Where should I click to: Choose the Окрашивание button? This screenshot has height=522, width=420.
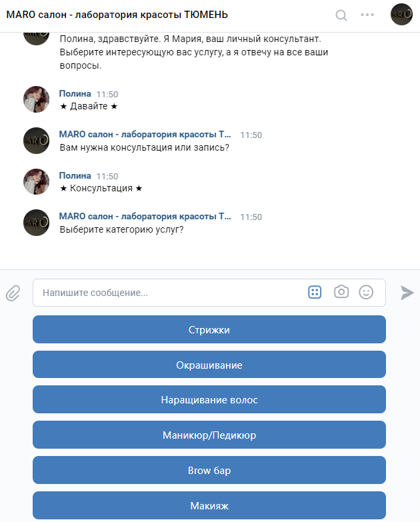[209, 365]
